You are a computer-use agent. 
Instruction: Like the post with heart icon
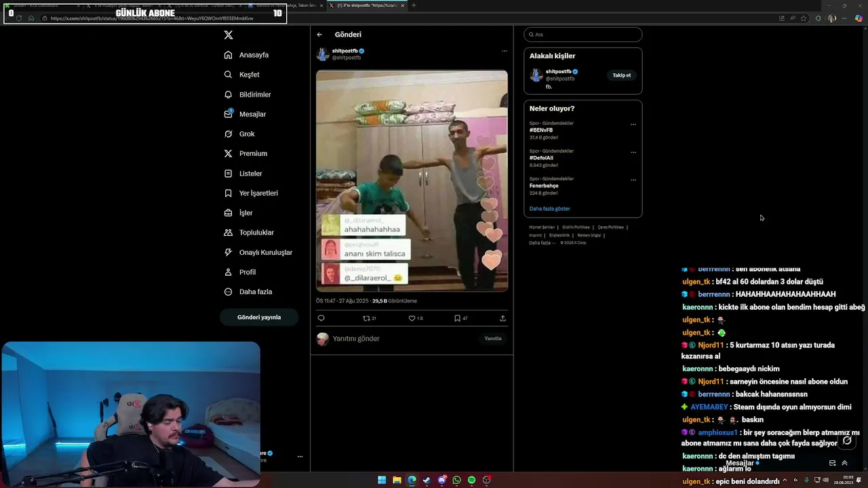(416, 318)
